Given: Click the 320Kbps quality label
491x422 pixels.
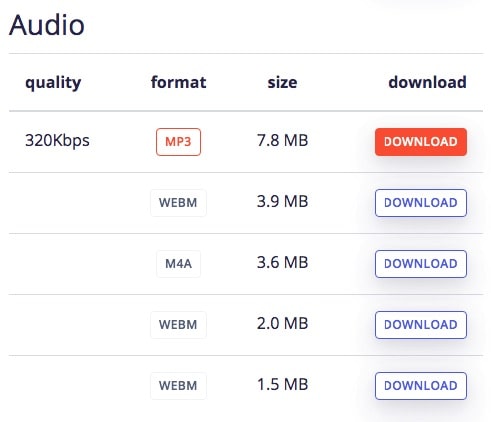Looking at the screenshot, I should point(57,141).
